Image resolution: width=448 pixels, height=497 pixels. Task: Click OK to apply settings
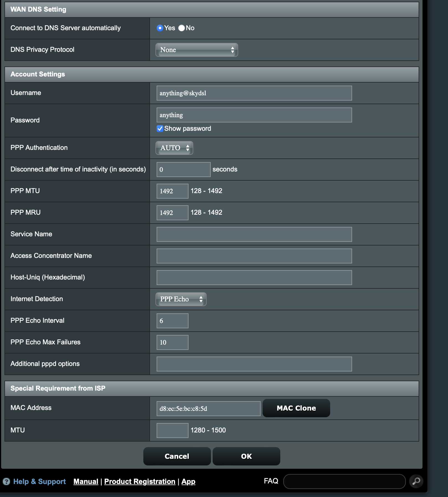246,456
